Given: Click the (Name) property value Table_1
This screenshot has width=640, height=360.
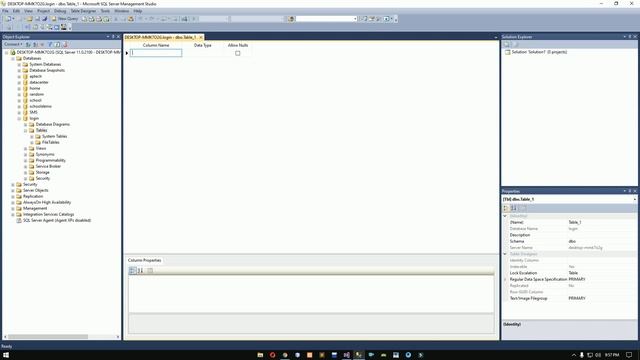Looking at the screenshot, I should pos(575,222).
